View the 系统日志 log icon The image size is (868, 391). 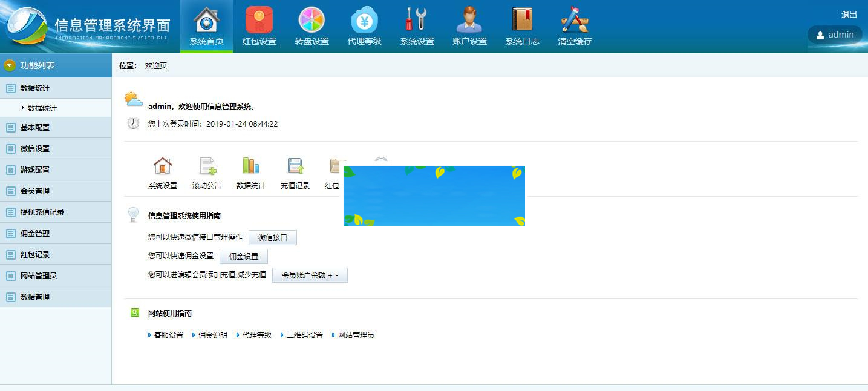tap(521, 25)
